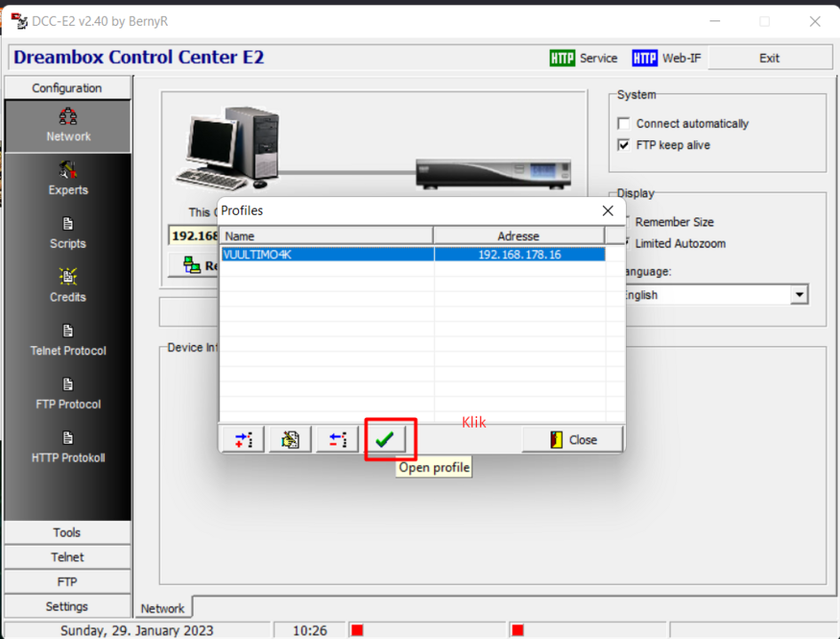Select the Network icon in the Configuration sidebar

click(x=67, y=124)
